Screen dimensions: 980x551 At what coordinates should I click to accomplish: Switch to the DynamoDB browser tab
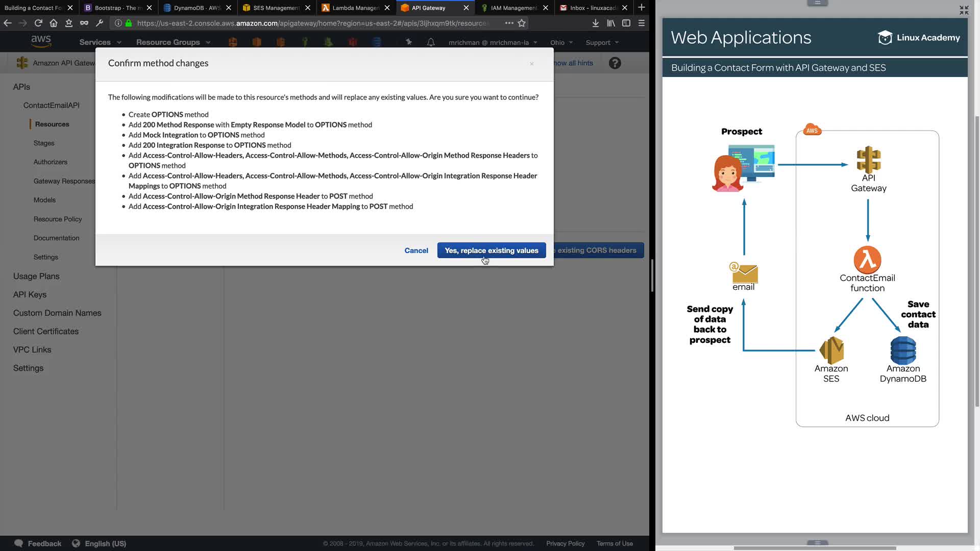coord(197,8)
